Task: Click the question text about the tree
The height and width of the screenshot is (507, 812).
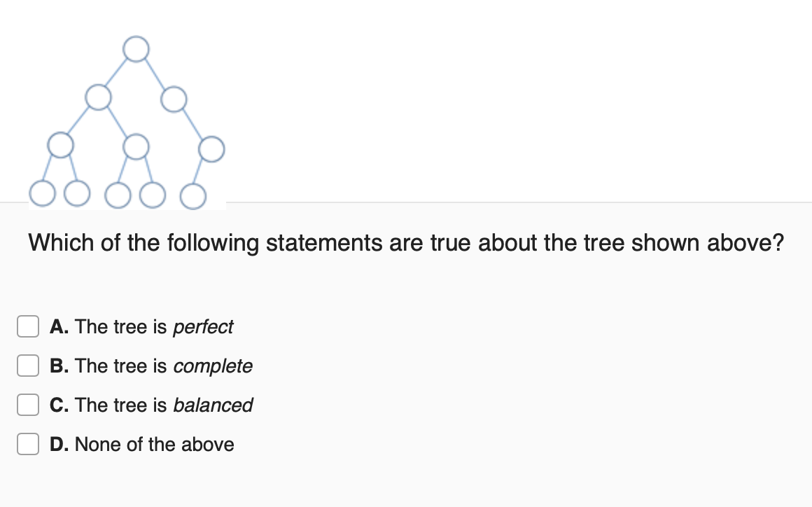Action: pyautogui.click(x=406, y=242)
